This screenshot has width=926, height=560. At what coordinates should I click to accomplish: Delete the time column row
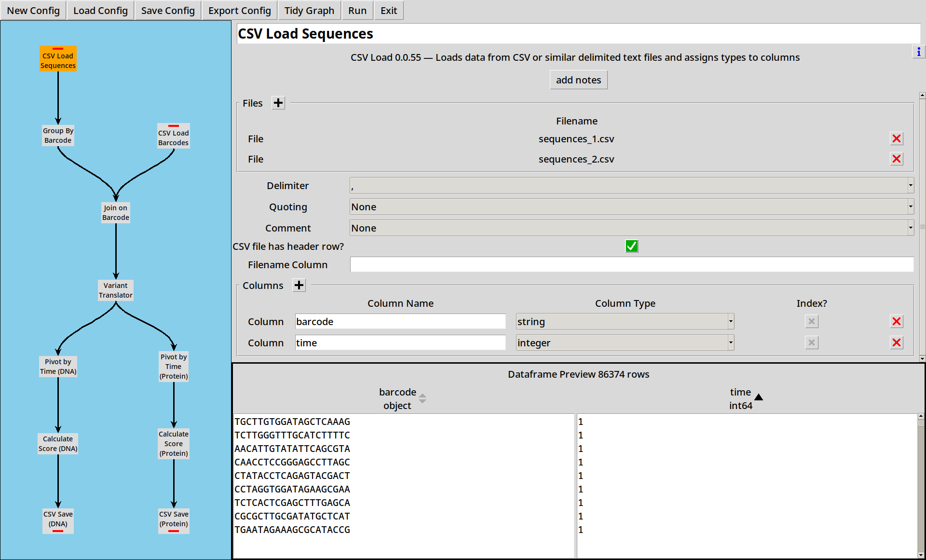coord(897,343)
